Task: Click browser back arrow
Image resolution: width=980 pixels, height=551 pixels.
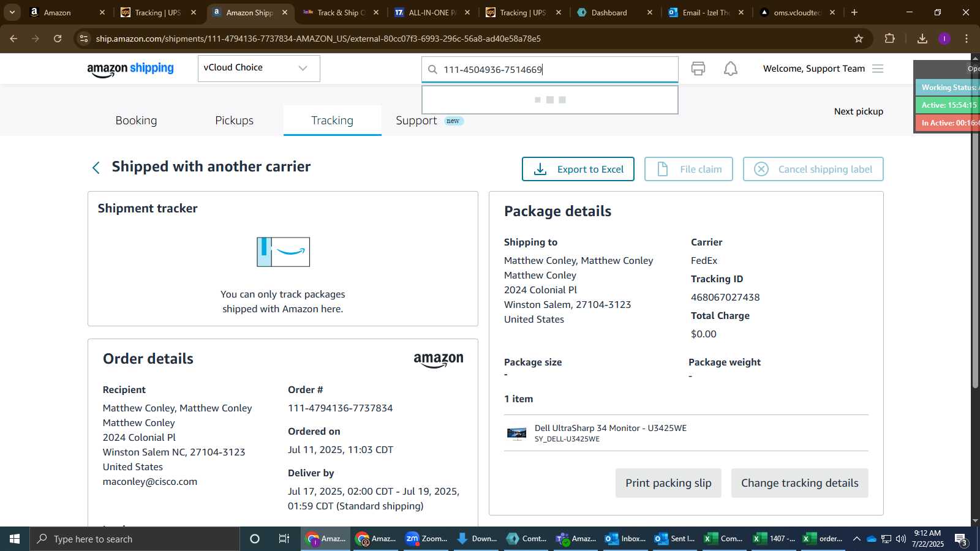Action: (13, 39)
